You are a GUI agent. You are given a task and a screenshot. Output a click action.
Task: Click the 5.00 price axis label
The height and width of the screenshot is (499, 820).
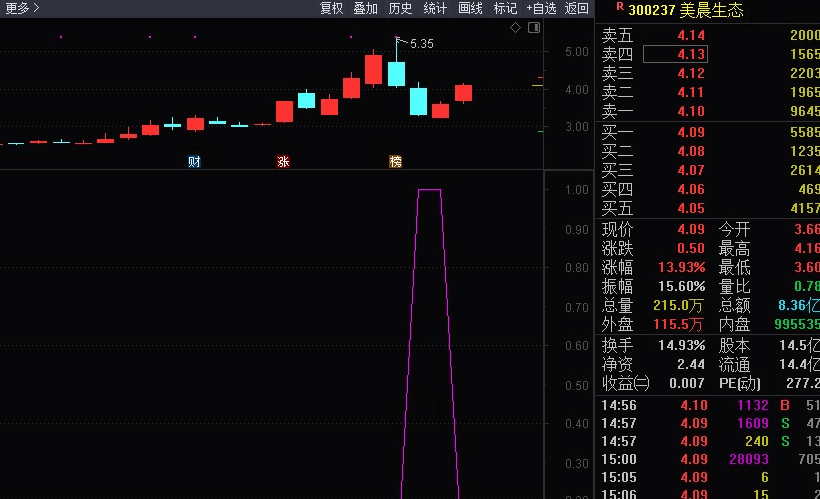(576, 52)
